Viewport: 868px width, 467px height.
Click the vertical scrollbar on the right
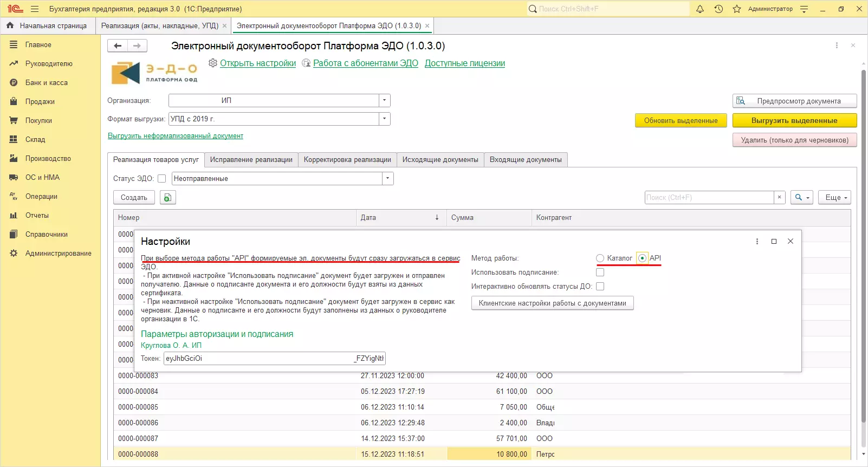click(864, 244)
